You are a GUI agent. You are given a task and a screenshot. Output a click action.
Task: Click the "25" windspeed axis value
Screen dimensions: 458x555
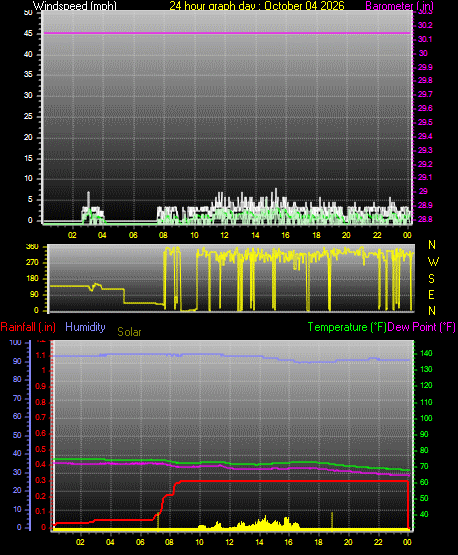coord(28,116)
